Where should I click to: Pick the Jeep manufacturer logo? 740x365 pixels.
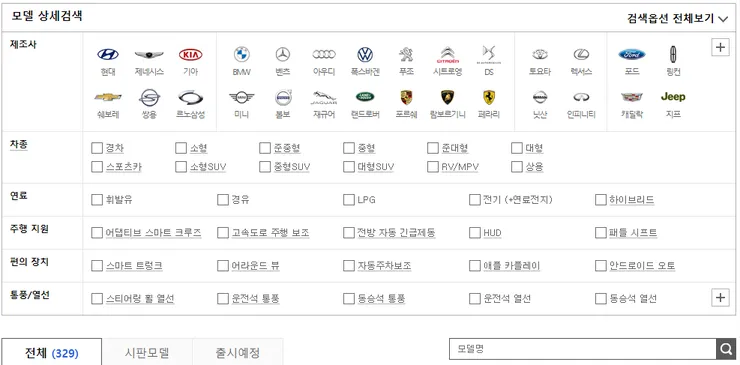tap(673, 97)
